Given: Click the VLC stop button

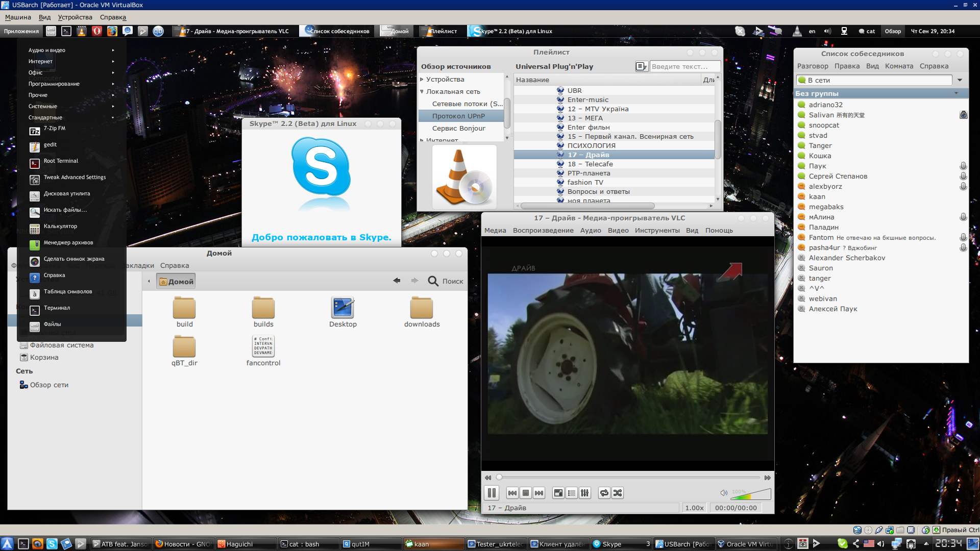Looking at the screenshot, I should pyautogui.click(x=526, y=493).
